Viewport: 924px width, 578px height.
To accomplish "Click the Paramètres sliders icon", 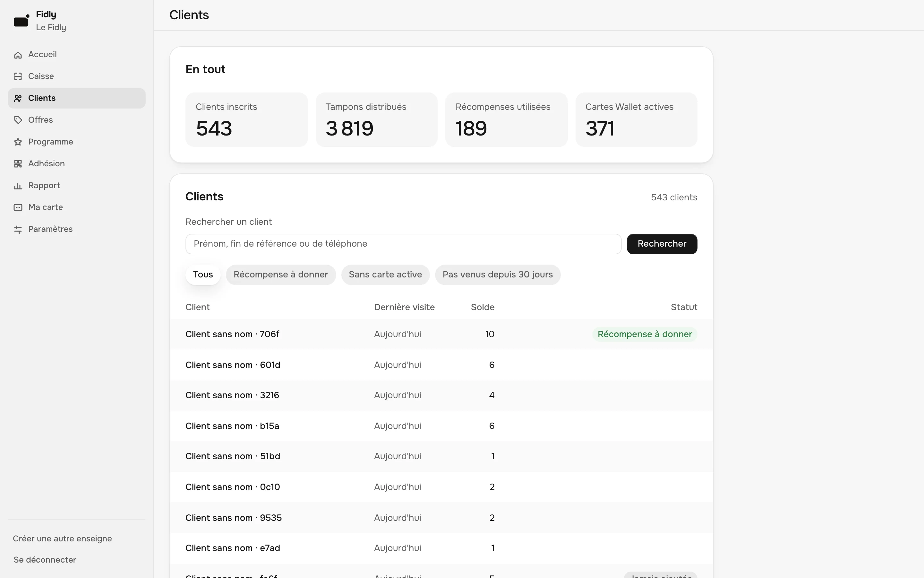I will (18, 229).
